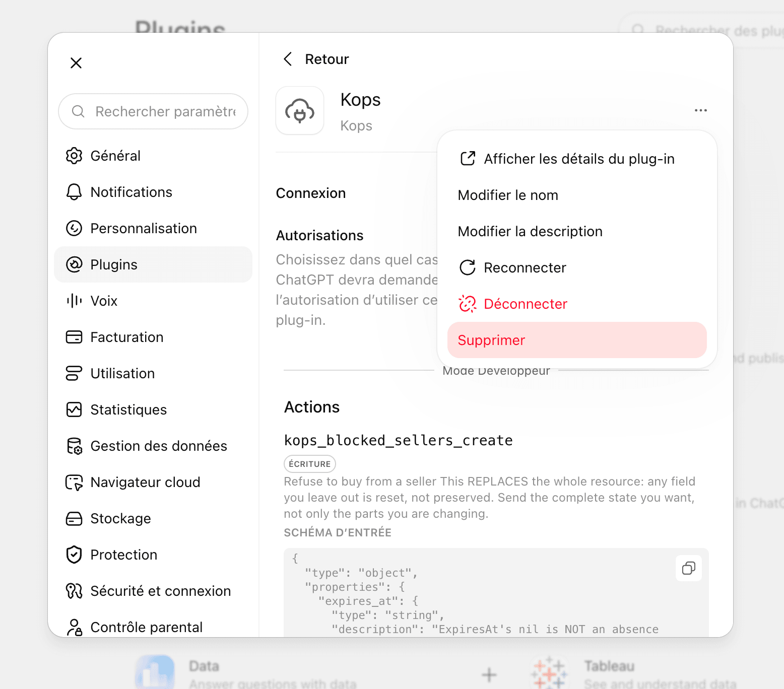
Task: Click the plus button beside Data plugin in background
Action: (x=489, y=674)
